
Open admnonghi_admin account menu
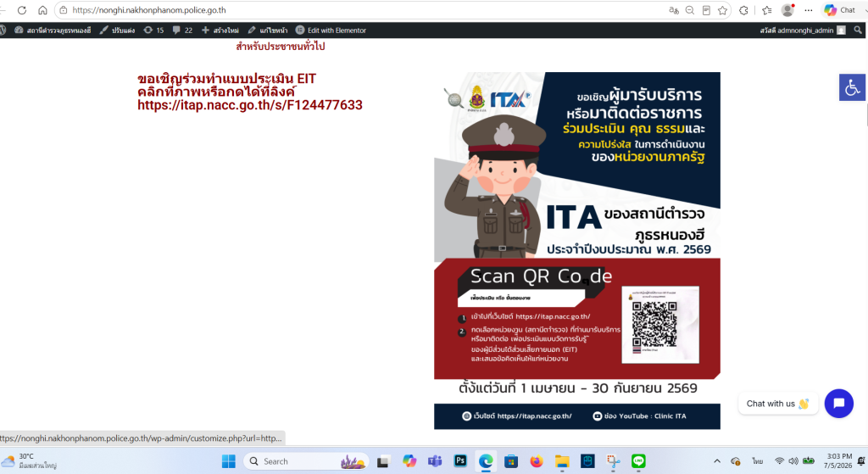coord(803,30)
